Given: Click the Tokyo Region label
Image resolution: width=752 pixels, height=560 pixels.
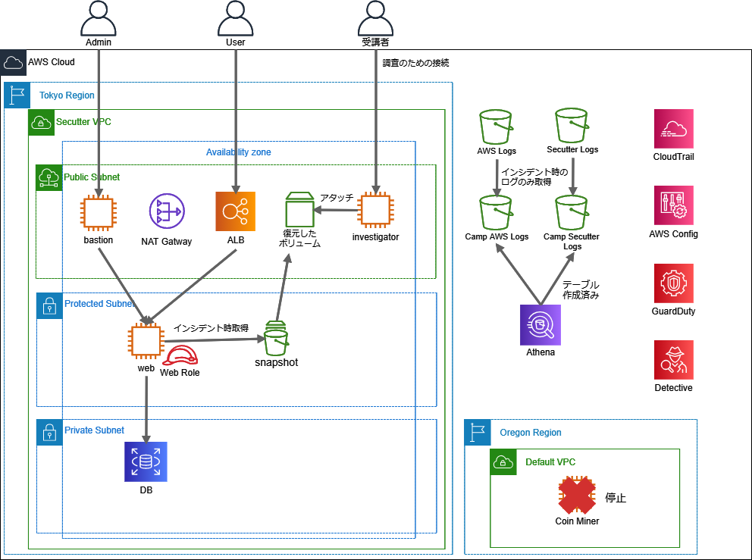Looking at the screenshot, I should pyautogui.click(x=67, y=95).
